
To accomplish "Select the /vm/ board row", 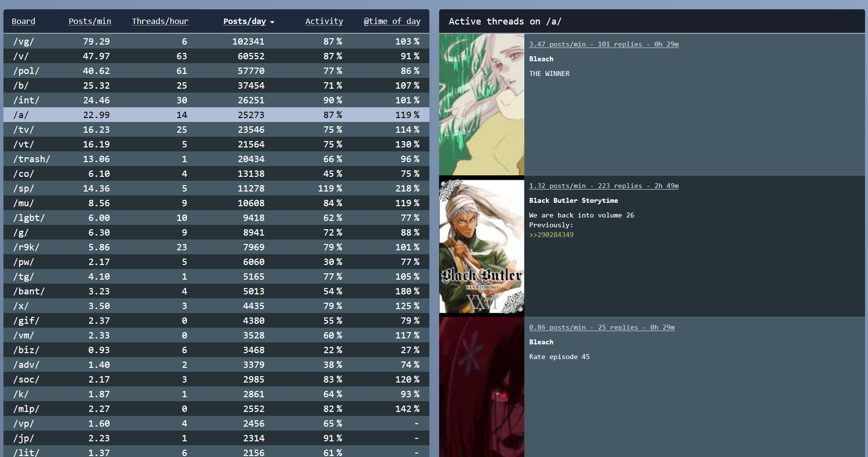I will (x=216, y=335).
